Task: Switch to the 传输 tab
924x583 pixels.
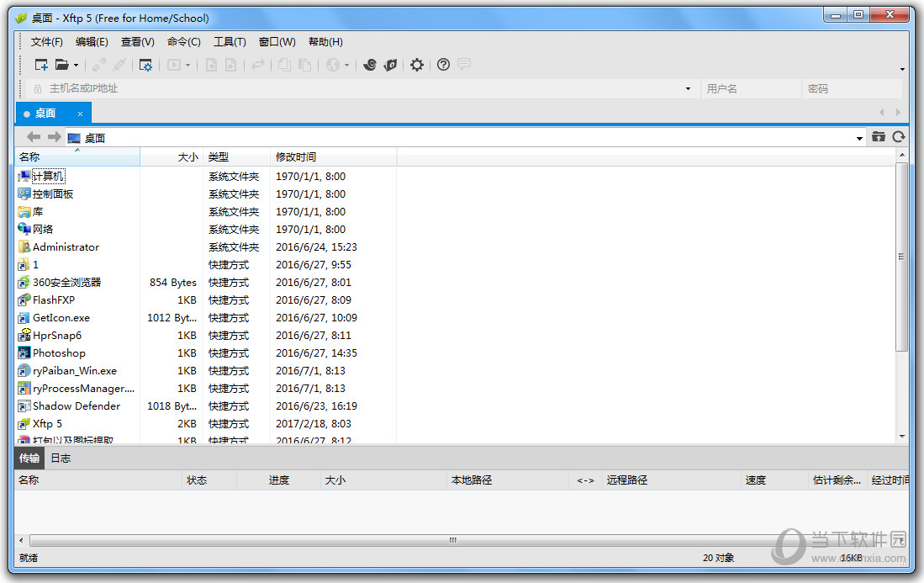Action: pos(29,458)
